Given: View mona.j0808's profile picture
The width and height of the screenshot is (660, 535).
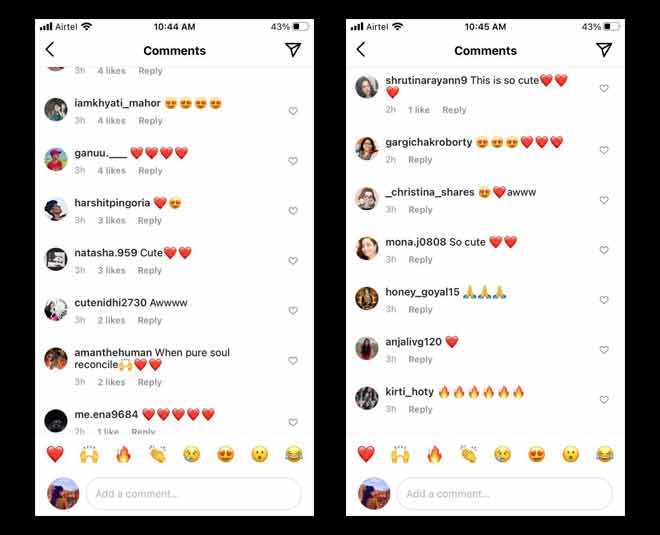Looking at the screenshot, I should pos(367,248).
